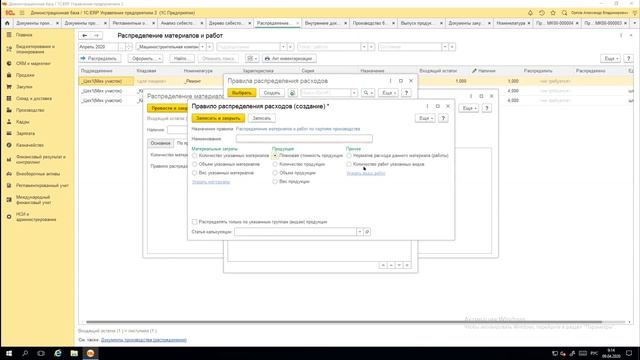Select the first radio in Материальные затраты group

click(195, 156)
